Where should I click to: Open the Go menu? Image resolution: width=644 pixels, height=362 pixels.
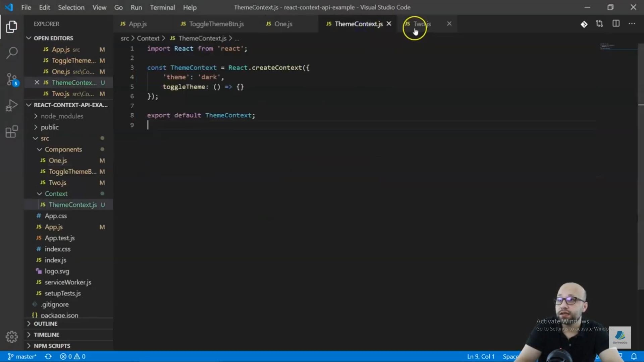118,7
